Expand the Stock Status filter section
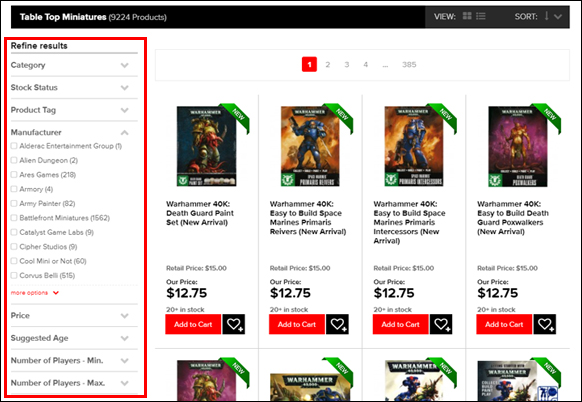 point(74,88)
